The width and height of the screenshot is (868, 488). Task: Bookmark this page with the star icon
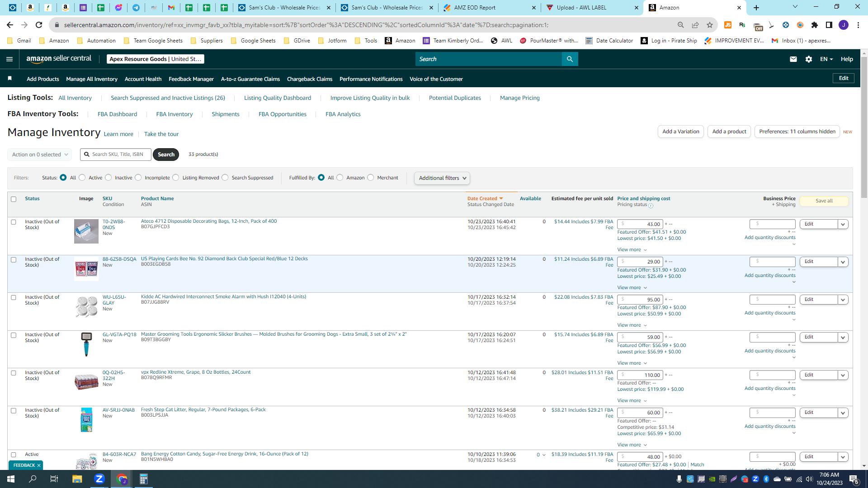710,25
